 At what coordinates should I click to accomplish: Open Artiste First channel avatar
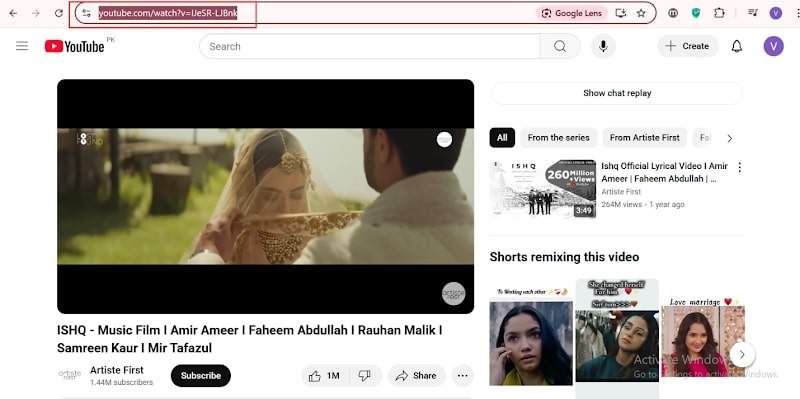[x=69, y=375]
